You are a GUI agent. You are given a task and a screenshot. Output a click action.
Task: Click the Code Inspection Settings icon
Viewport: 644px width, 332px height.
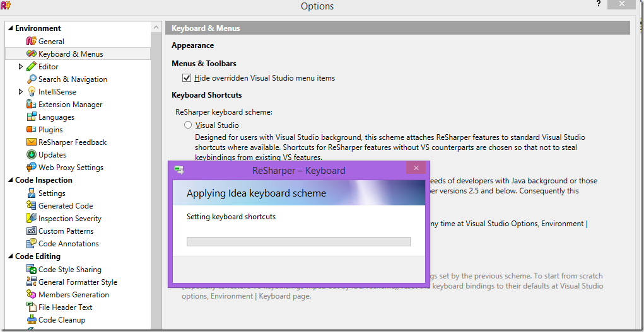click(31, 193)
